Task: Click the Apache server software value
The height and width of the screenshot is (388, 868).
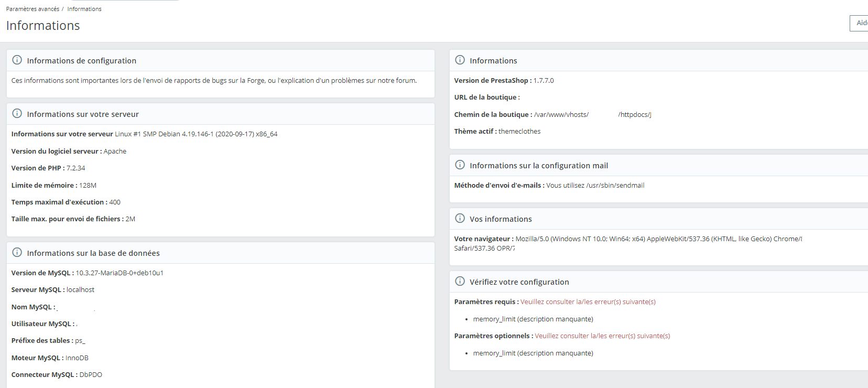Action: coord(115,152)
